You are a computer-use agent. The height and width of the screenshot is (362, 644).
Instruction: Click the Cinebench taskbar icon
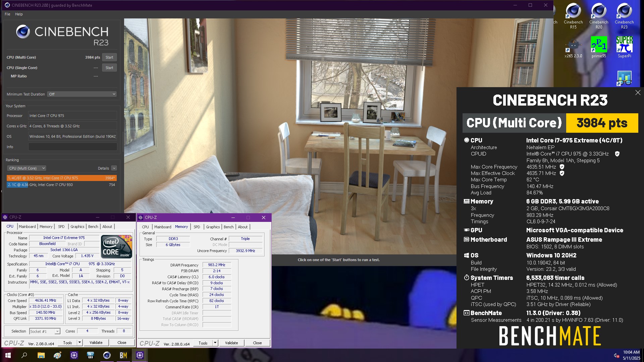[107, 355]
